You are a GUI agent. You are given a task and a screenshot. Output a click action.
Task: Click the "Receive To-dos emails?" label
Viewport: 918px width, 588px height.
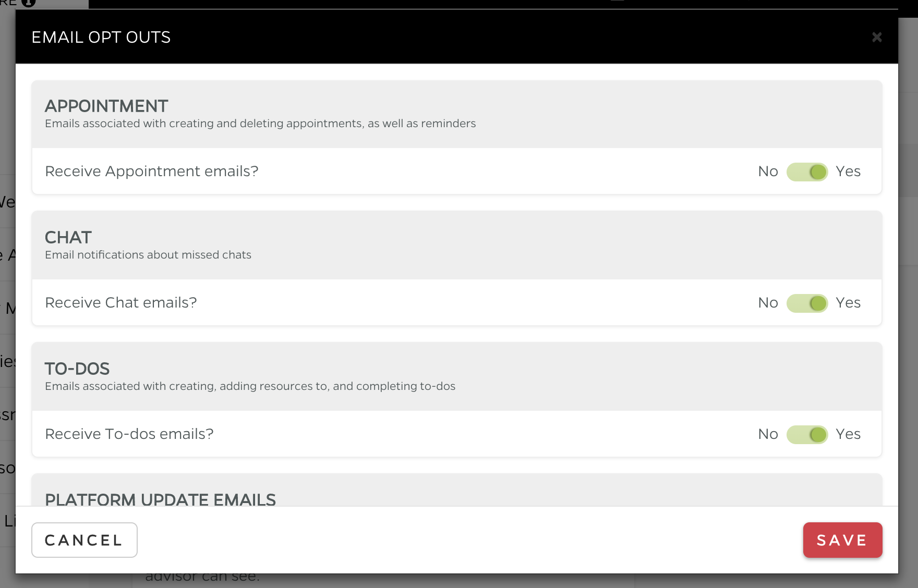pyautogui.click(x=129, y=434)
